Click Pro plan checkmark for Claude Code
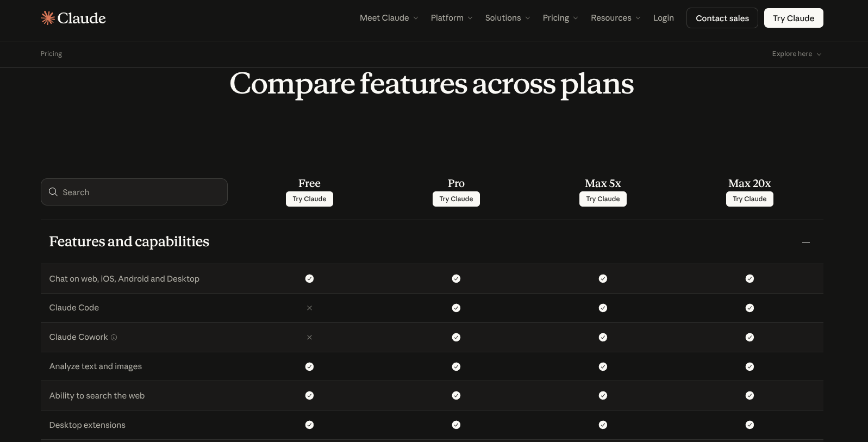 tap(456, 308)
